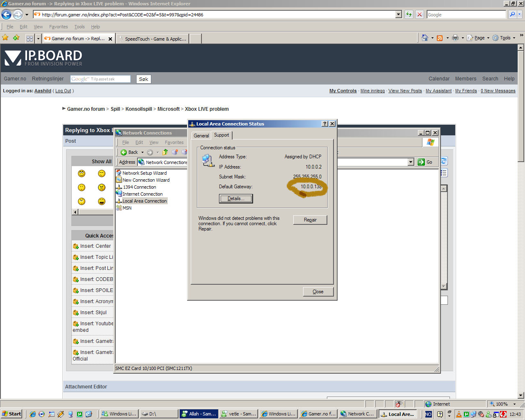Select Network Setup Wizard entry
Viewport: 525px width, 420px height.
141,173
